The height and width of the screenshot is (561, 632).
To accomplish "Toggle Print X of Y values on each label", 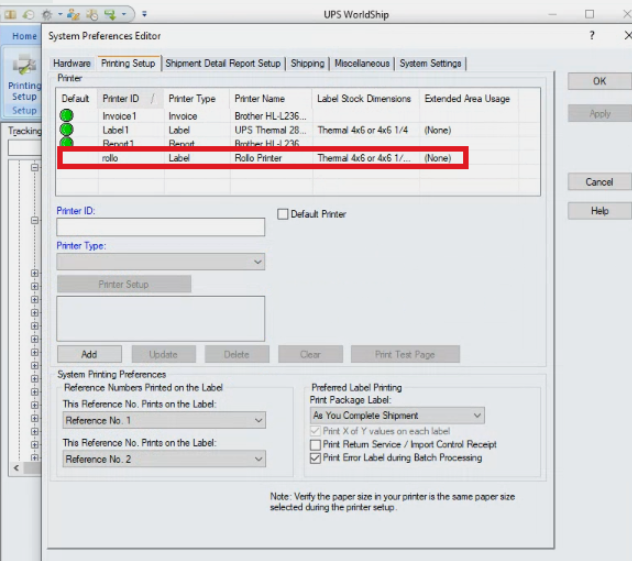I will point(315,431).
